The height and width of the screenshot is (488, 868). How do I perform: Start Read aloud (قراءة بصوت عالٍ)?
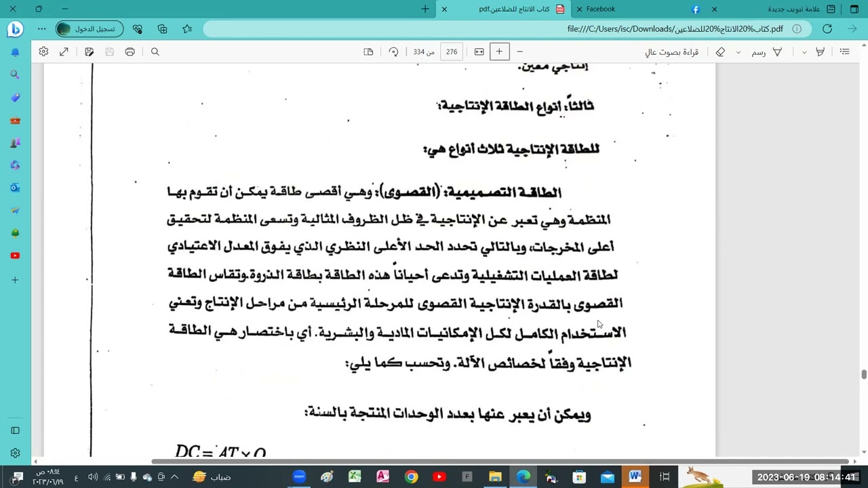[671, 52]
